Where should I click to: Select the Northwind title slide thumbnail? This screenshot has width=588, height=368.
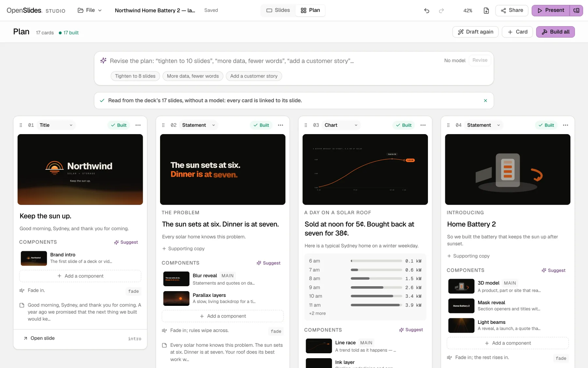[80, 169]
